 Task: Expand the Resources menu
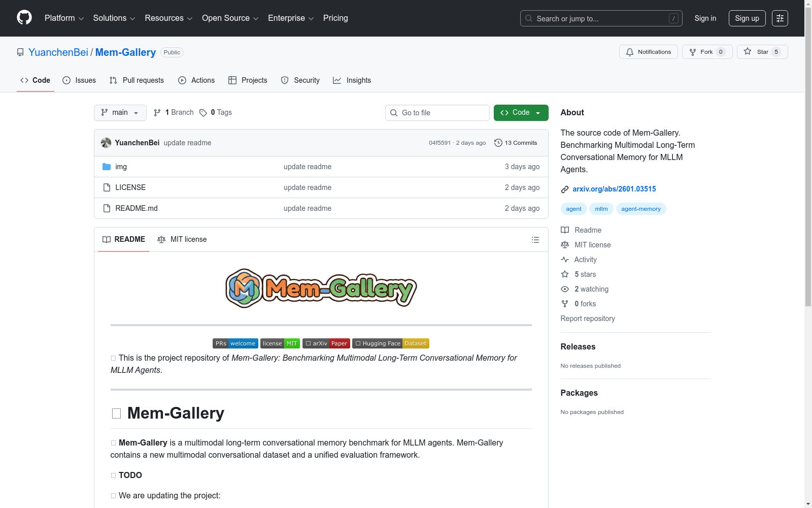point(168,18)
